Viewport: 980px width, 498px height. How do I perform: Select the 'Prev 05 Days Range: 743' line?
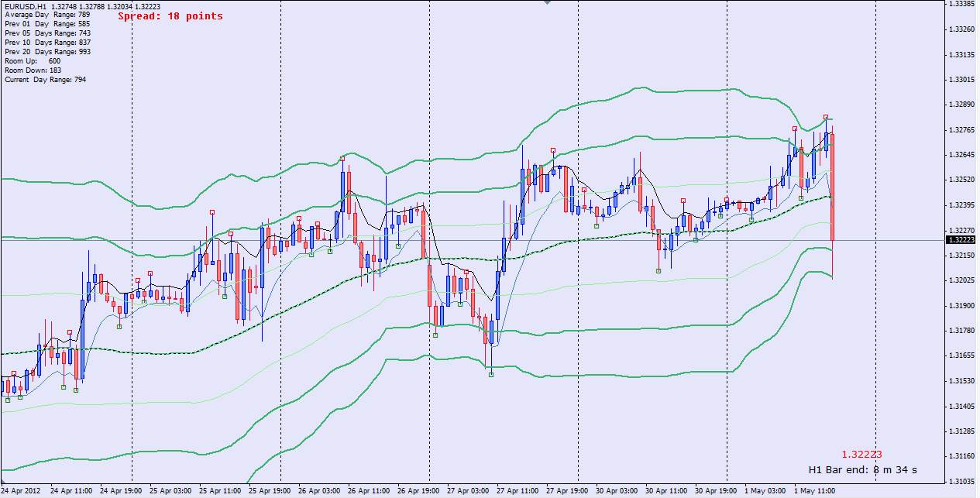pos(47,33)
